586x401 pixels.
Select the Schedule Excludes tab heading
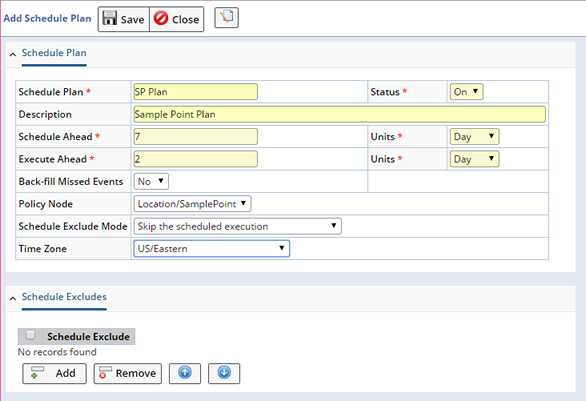point(64,297)
